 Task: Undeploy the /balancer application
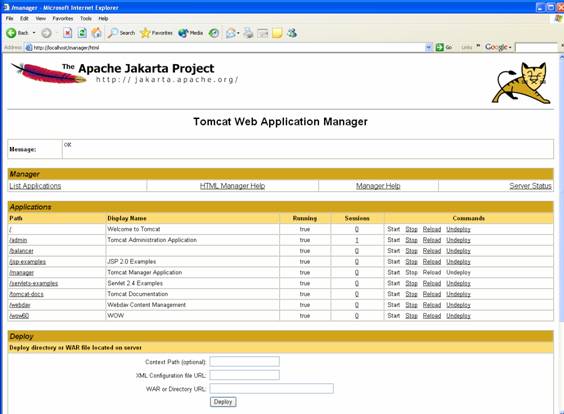[x=458, y=251]
